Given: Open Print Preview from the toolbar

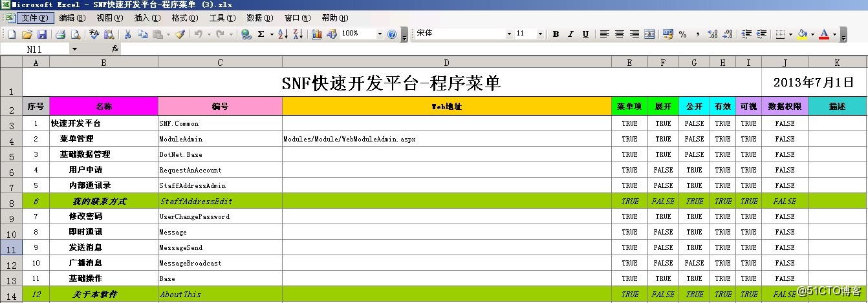Looking at the screenshot, I should click(75, 34).
